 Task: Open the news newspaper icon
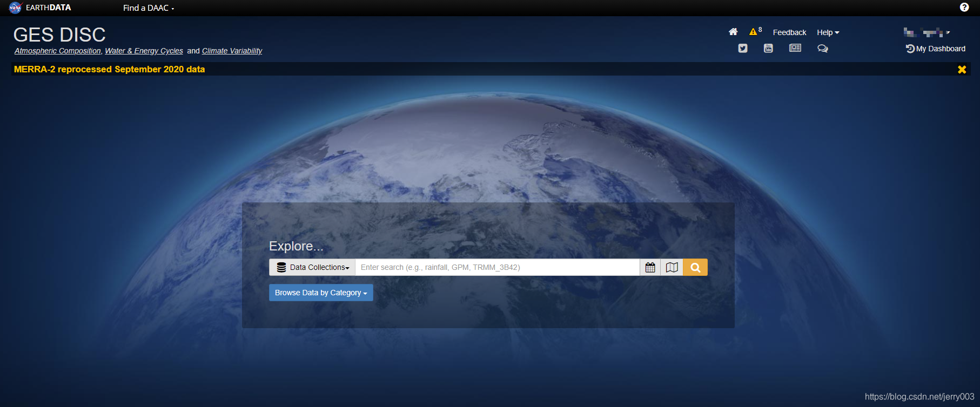(795, 48)
